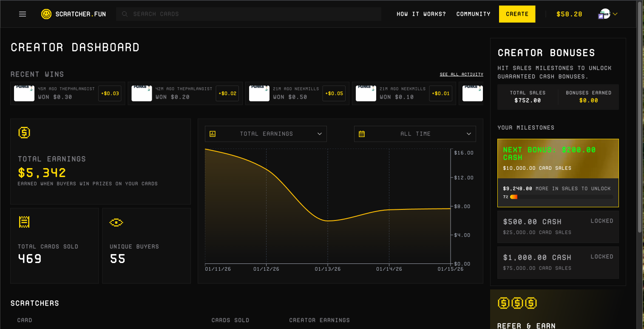Viewport: 644px width, 329px height.
Task: Open the All Time date range dropdown
Action: [x=415, y=134]
